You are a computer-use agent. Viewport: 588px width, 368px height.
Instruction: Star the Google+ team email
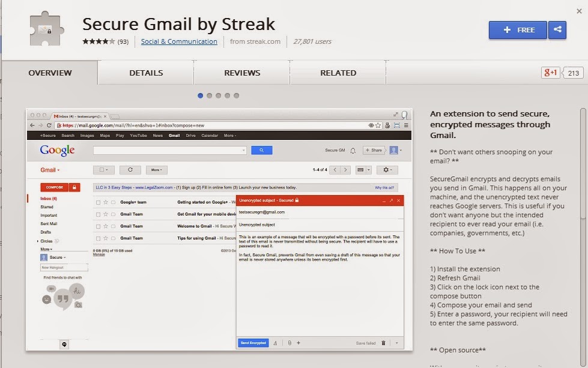(x=106, y=202)
